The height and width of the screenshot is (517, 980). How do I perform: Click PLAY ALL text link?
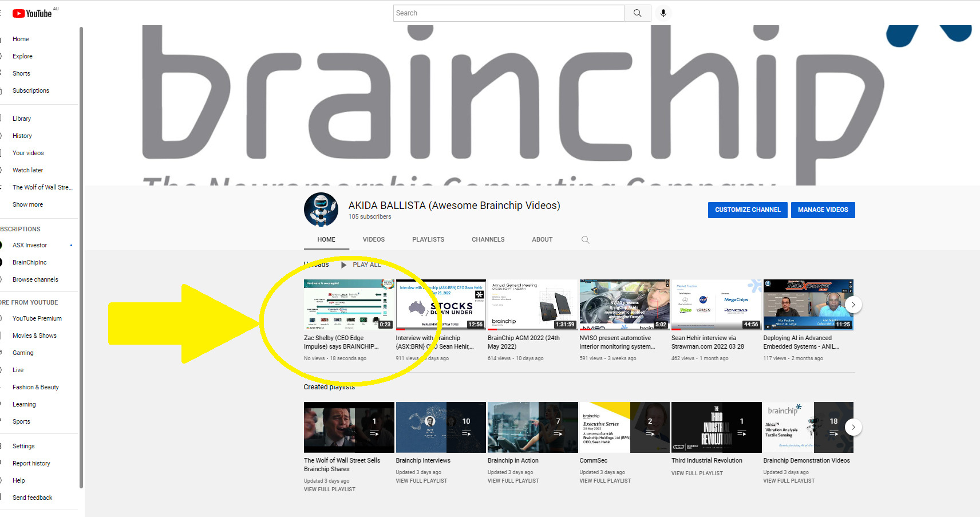tap(366, 265)
